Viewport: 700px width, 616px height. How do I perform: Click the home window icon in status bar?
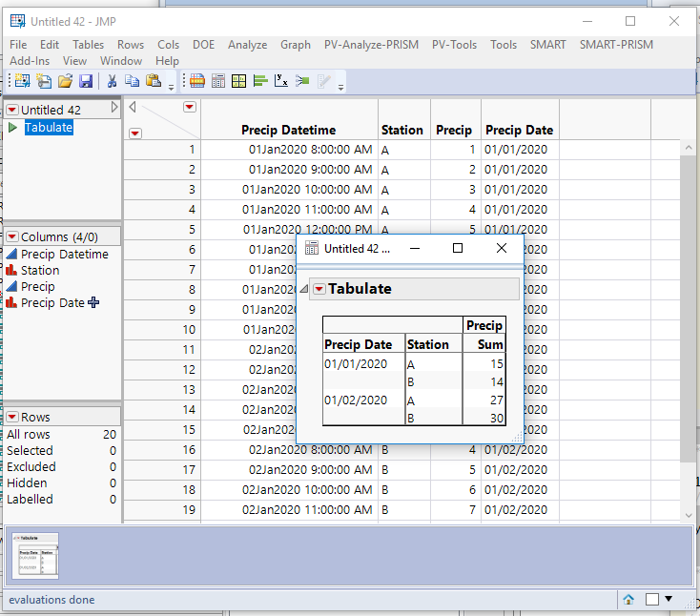click(x=628, y=600)
